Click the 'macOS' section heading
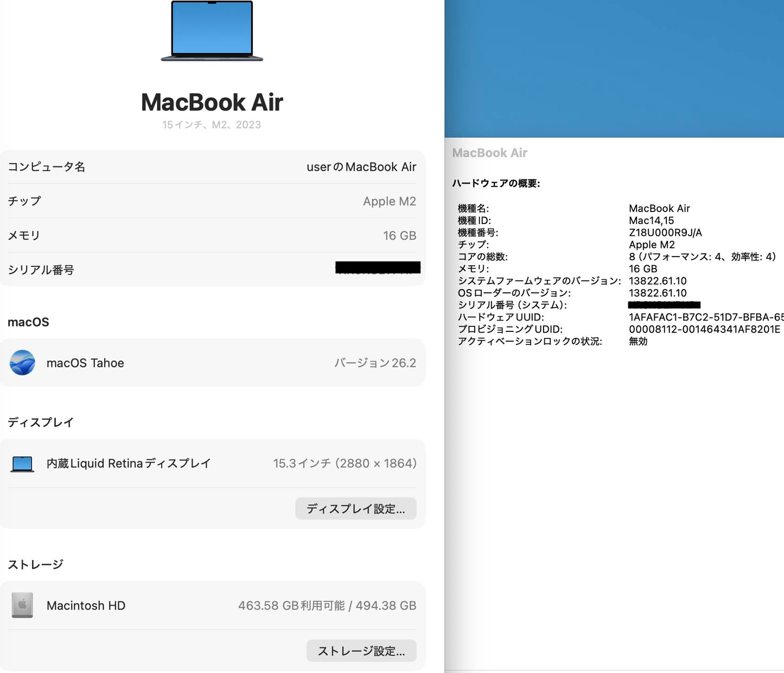This screenshot has width=784, height=673. click(x=28, y=322)
